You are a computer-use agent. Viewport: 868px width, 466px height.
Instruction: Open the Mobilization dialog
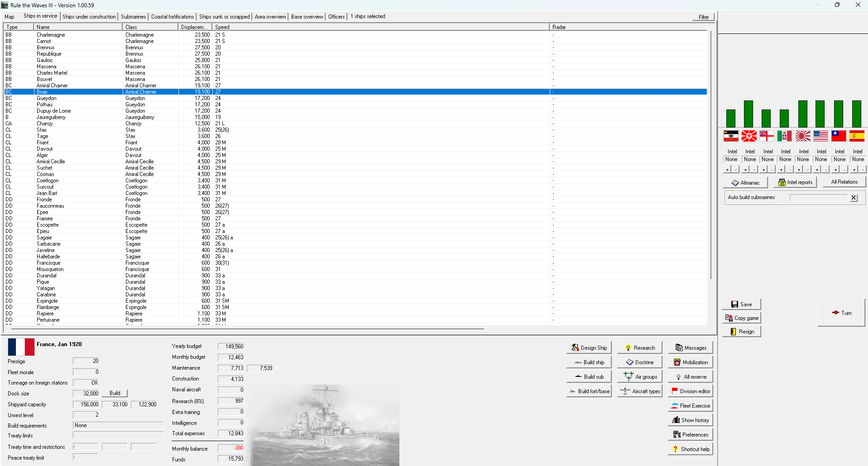click(x=690, y=362)
